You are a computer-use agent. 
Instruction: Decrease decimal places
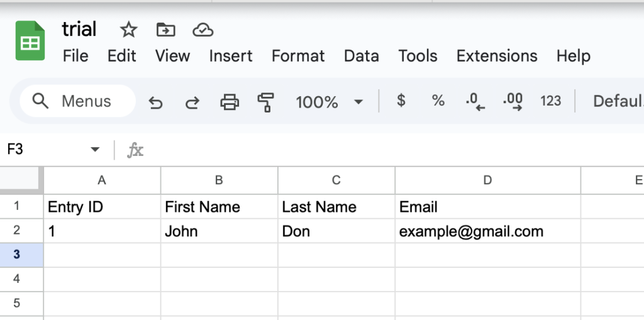pyautogui.click(x=475, y=102)
